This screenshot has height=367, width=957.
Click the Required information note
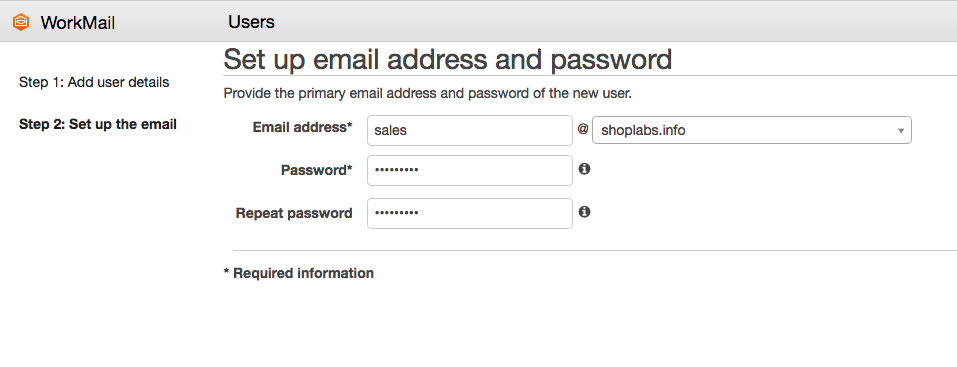[x=299, y=273]
